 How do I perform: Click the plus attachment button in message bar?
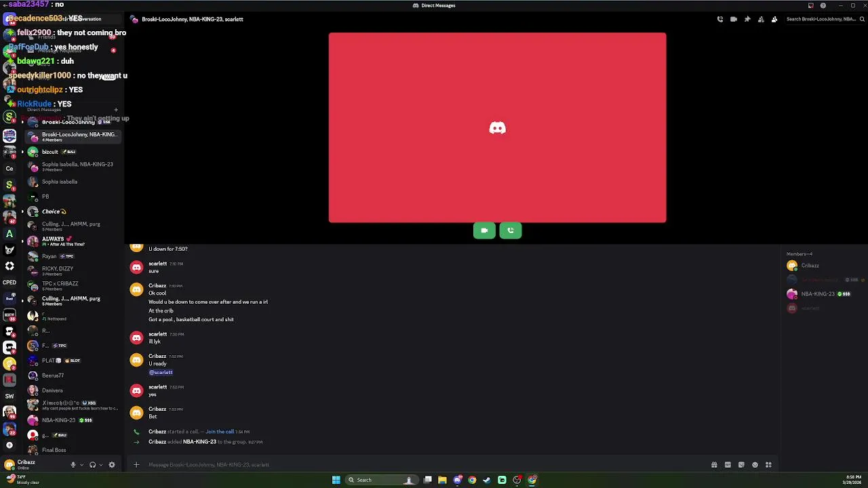[136, 465]
